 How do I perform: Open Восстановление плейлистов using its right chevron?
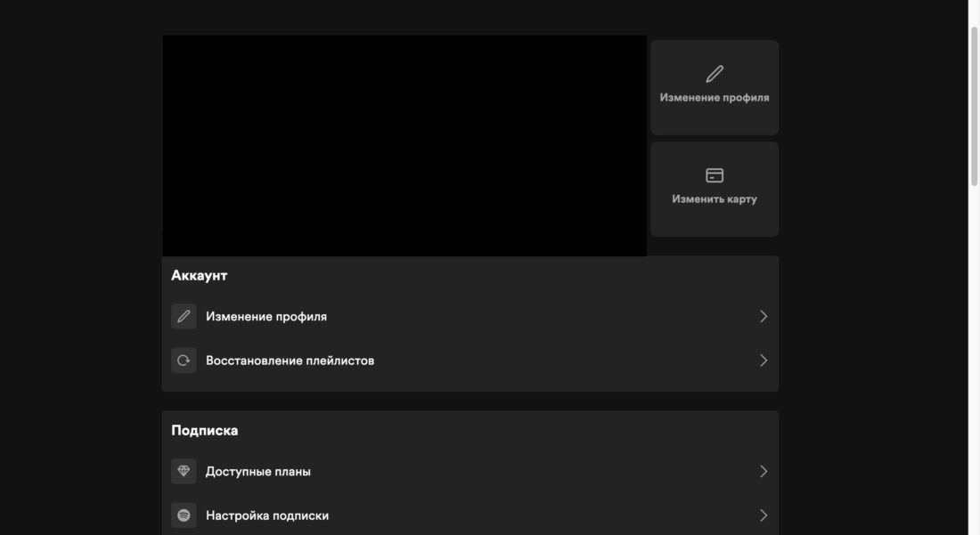[763, 361]
